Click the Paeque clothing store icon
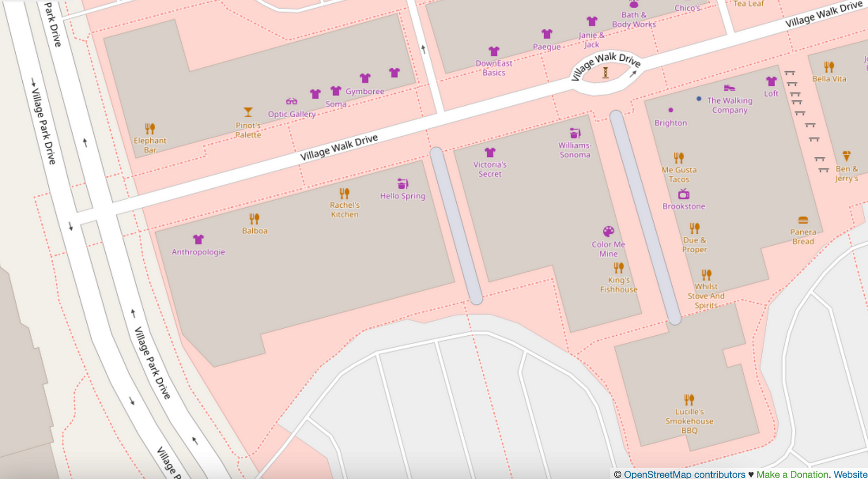This screenshot has height=479, width=868. 547,34
